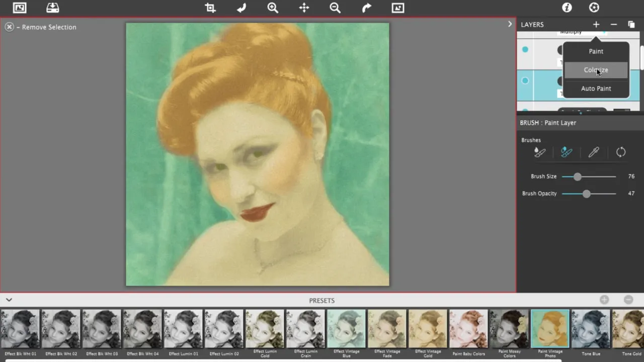The image size is (644, 362).
Task: Choose Colorize from the add layer menu
Action: pyautogui.click(x=596, y=70)
